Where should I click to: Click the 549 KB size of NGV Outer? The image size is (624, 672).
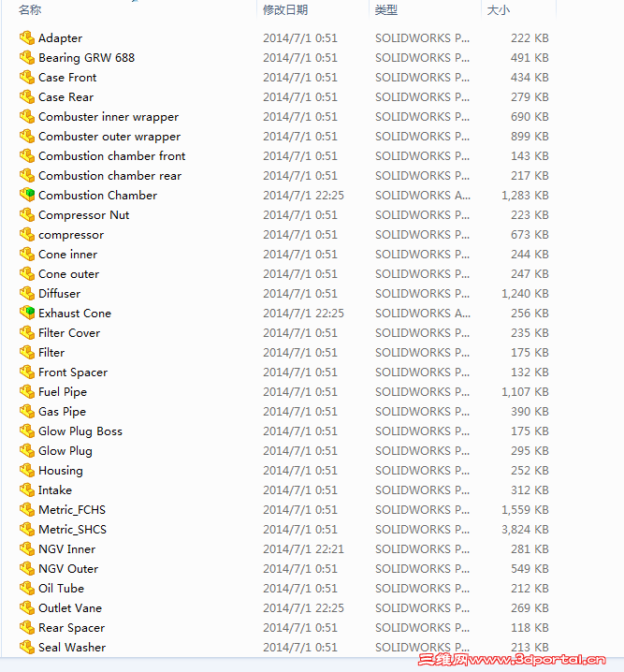(530, 569)
